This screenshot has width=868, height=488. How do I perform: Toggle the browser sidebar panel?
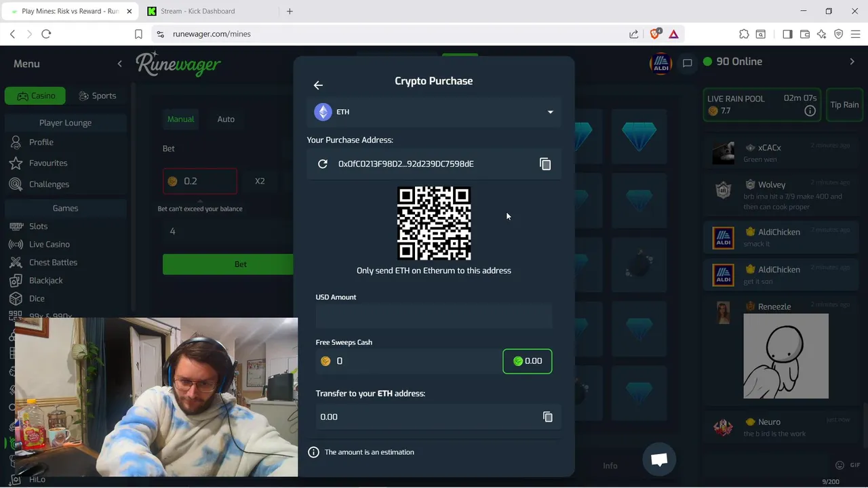pos(787,34)
